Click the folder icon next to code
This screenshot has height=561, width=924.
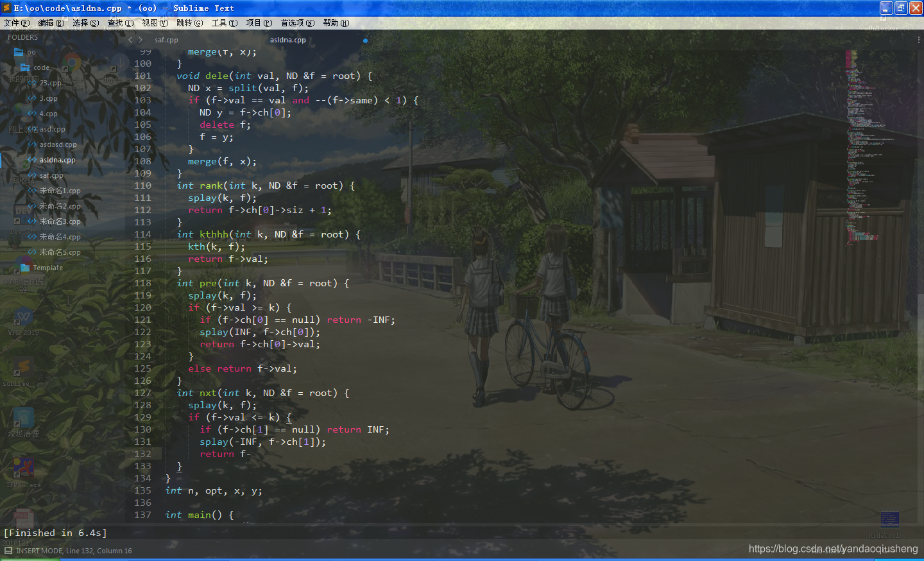pos(25,67)
